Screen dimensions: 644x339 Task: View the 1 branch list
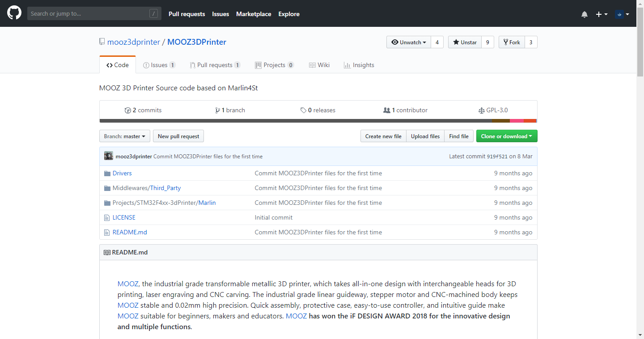pyautogui.click(x=230, y=110)
